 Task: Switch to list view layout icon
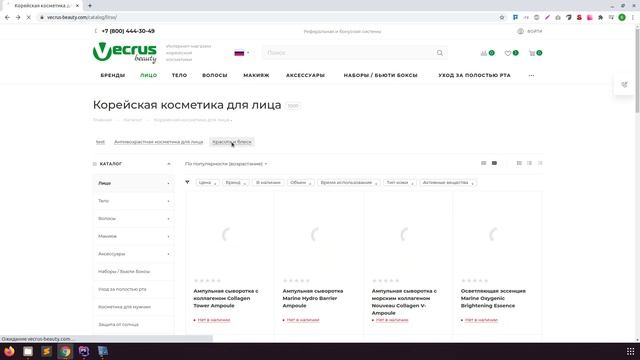(529, 163)
